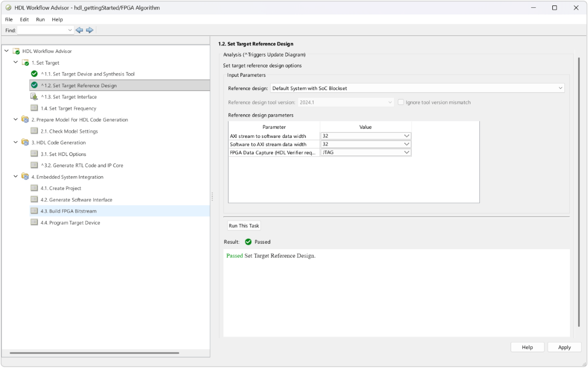The height and width of the screenshot is (368, 588).
Task: Click the Build FPGA Bitstream task icon
Action: 34,211
